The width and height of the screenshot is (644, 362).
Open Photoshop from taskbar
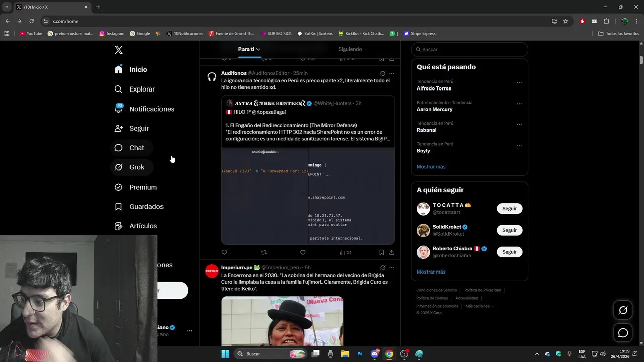click(x=360, y=354)
